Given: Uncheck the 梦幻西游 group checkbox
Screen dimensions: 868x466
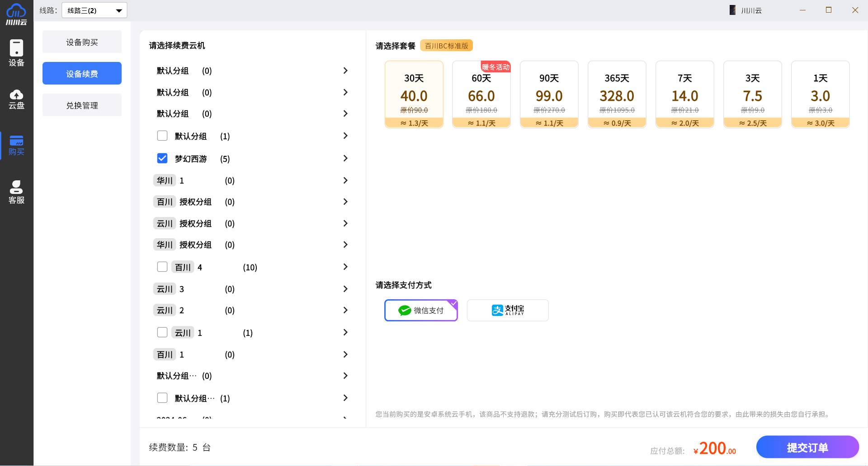Looking at the screenshot, I should pyautogui.click(x=162, y=158).
